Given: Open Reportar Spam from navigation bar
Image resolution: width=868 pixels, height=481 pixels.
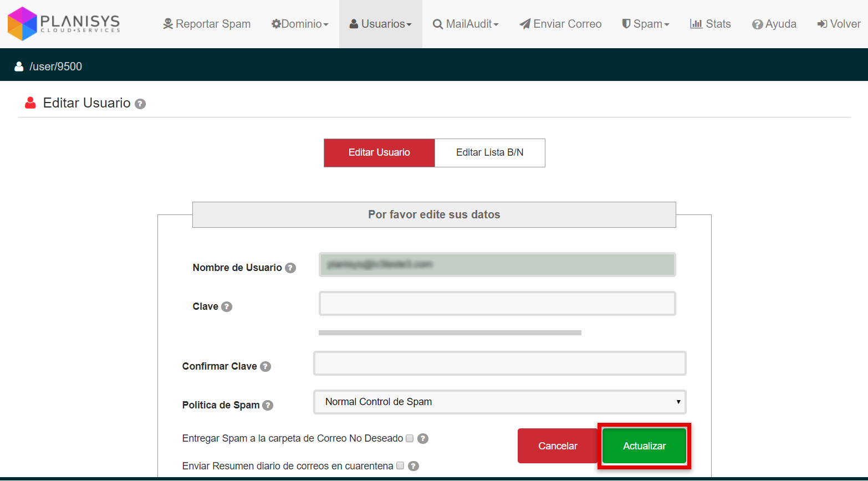Looking at the screenshot, I should point(207,24).
